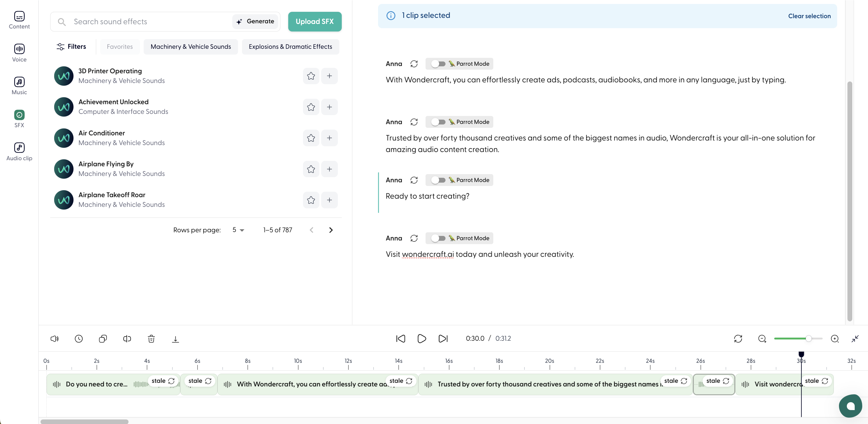Click wondercraft.ai hyperlink
The image size is (868, 424).
point(427,254)
